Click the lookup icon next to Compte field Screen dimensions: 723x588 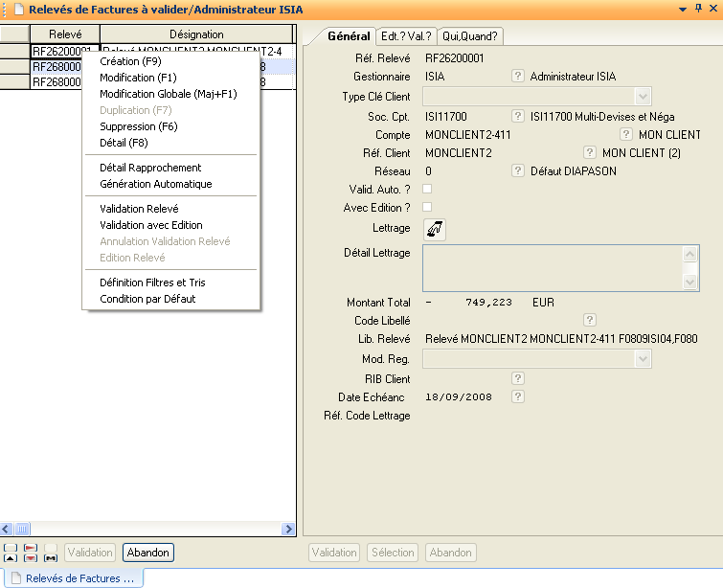[626, 135]
